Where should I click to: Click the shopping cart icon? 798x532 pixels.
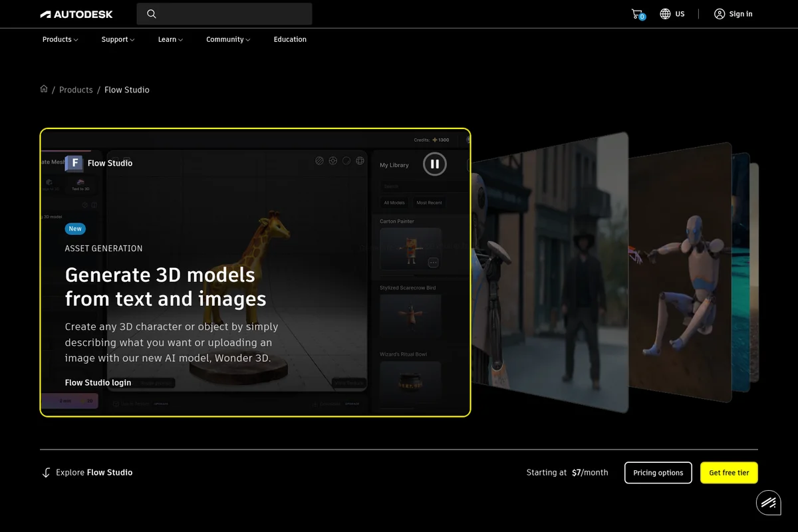636,13
